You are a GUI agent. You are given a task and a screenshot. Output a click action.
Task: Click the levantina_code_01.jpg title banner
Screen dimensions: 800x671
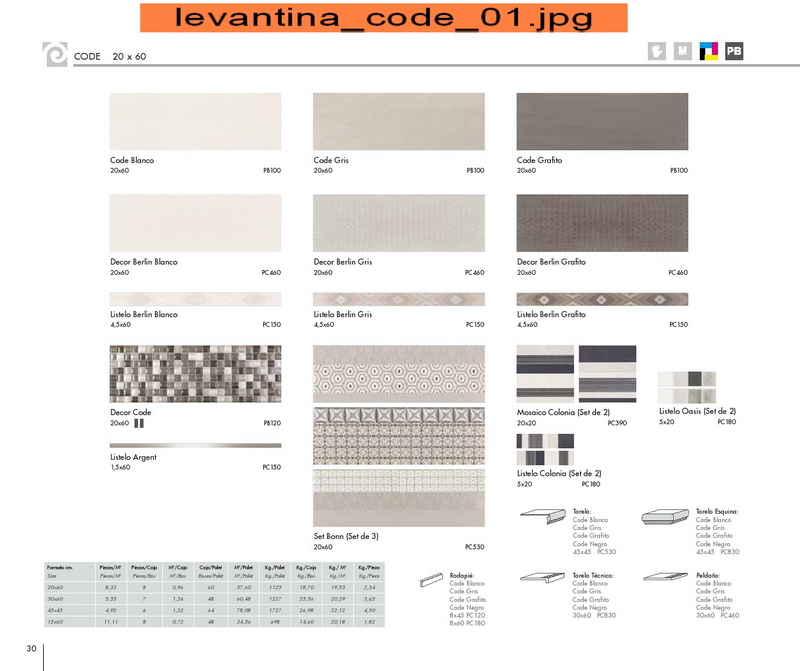tap(384, 18)
